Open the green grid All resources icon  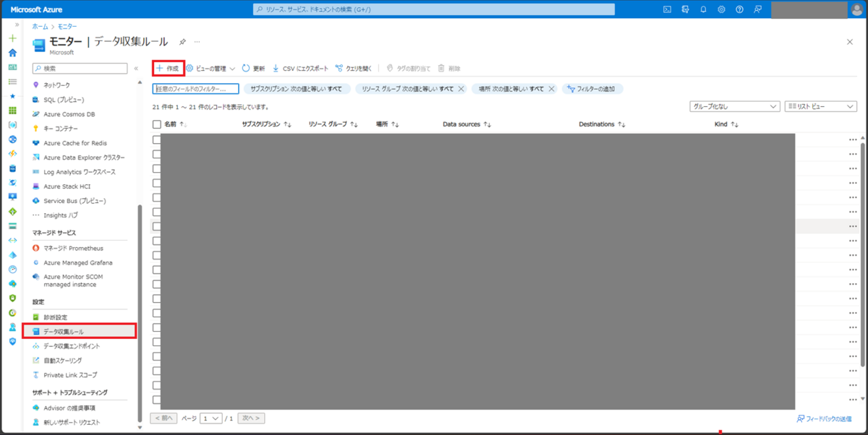(x=12, y=111)
